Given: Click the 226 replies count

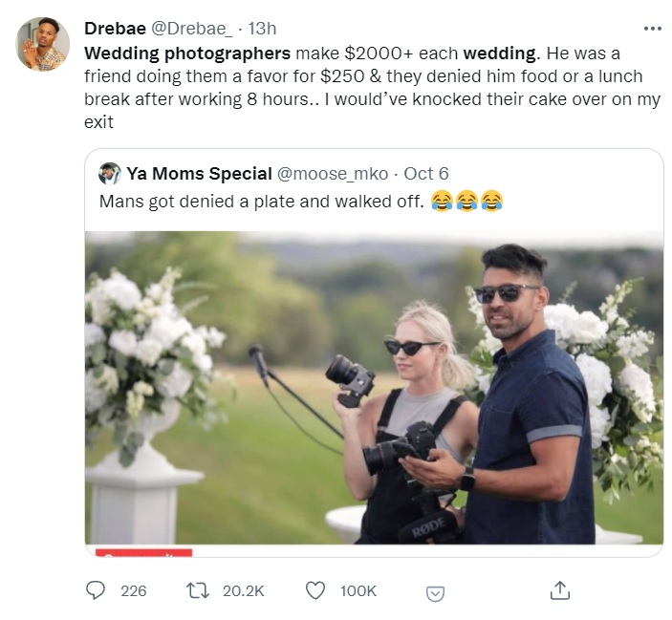Looking at the screenshot, I should click(x=134, y=591).
